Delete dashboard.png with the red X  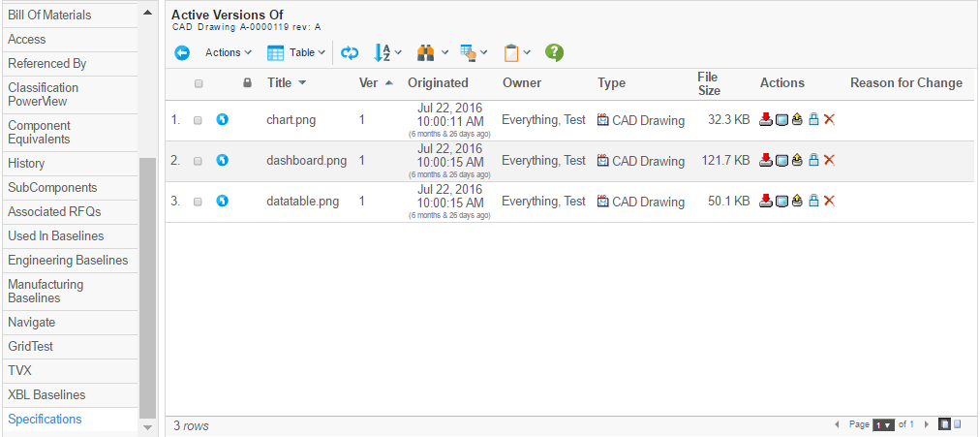pyautogui.click(x=829, y=161)
